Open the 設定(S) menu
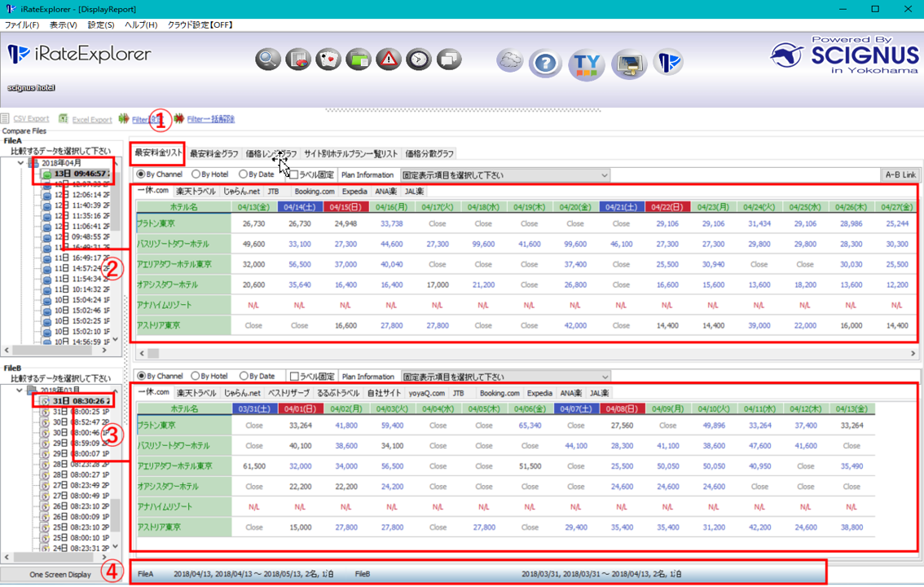924x587 pixels. click(x=100, y=24)
